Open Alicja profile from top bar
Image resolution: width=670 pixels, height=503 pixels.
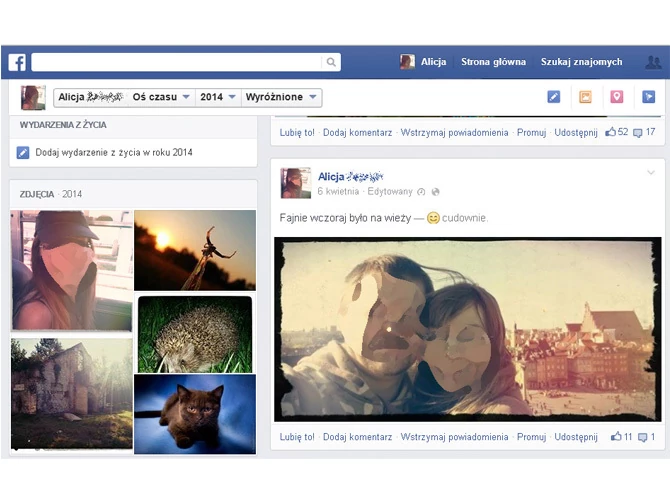(x=433, y=62)
